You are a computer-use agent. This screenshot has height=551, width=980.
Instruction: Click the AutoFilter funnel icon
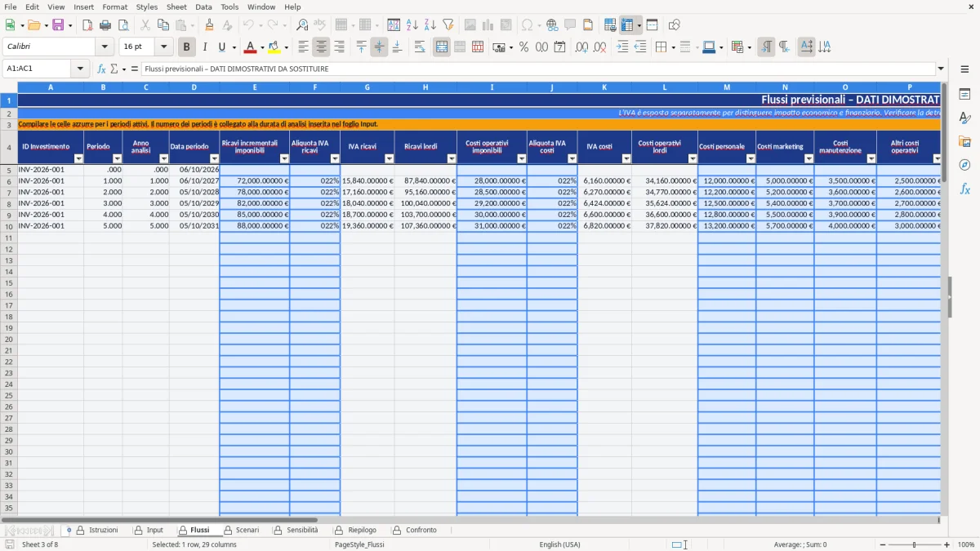coord(448,25)
